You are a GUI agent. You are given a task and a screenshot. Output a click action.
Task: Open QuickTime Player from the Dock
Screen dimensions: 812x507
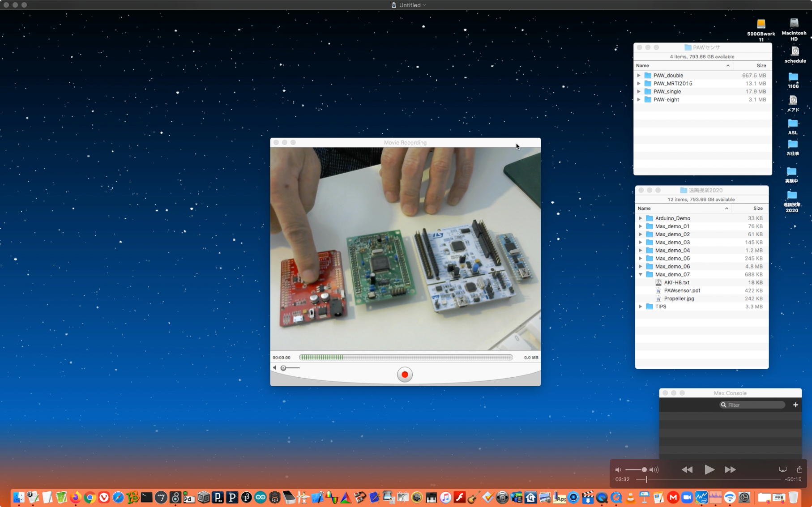point(602,497)
